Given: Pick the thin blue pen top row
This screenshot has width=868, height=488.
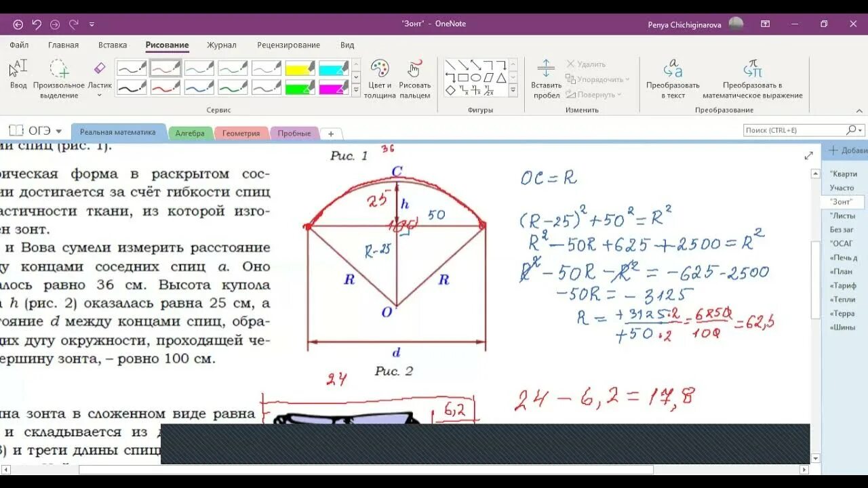Looking at the screenshot, I should tap(199, 68).
